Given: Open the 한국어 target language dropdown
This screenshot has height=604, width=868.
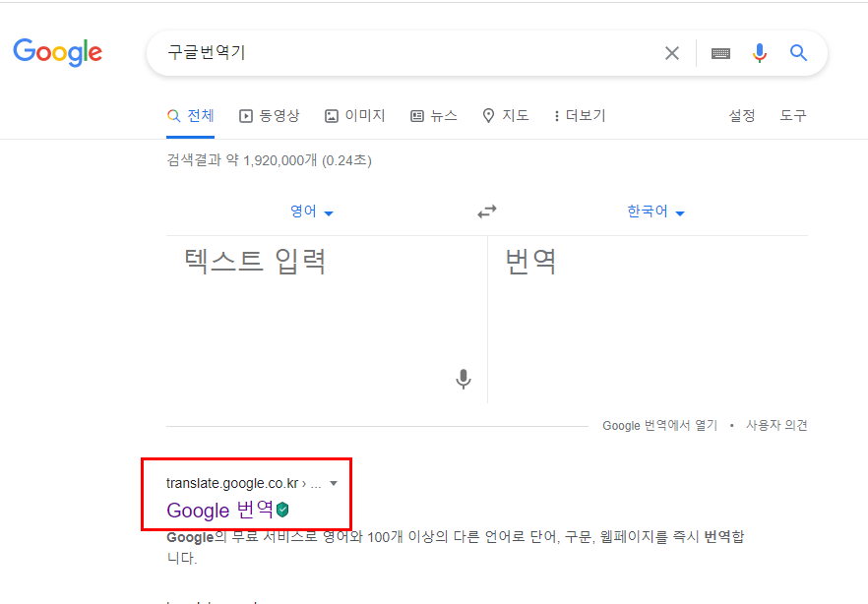Looking at the screenshot, I should pos(656,211).
